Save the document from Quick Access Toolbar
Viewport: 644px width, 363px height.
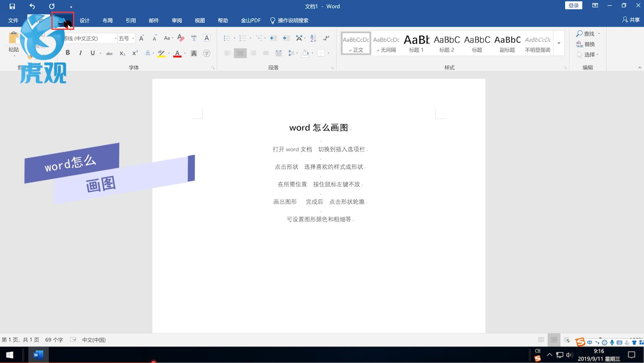(x=12, y=6)
